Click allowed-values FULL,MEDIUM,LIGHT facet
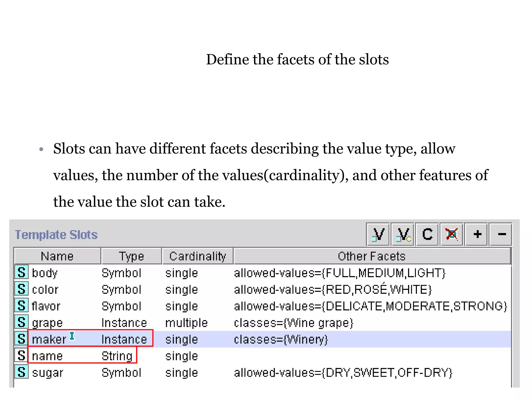Screen dimensions: 532x399 (x=340, y=273)
